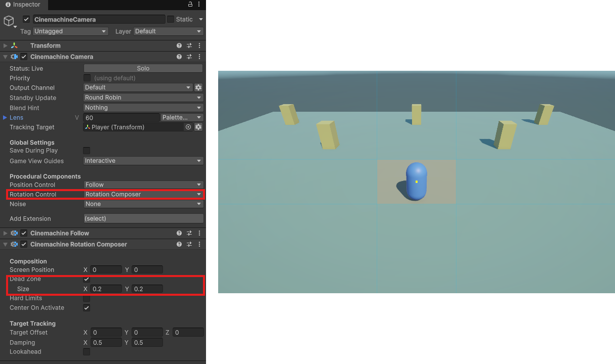Disable the Cinemachine Rotation Composer component checkbox

click(x=24, y=244)
